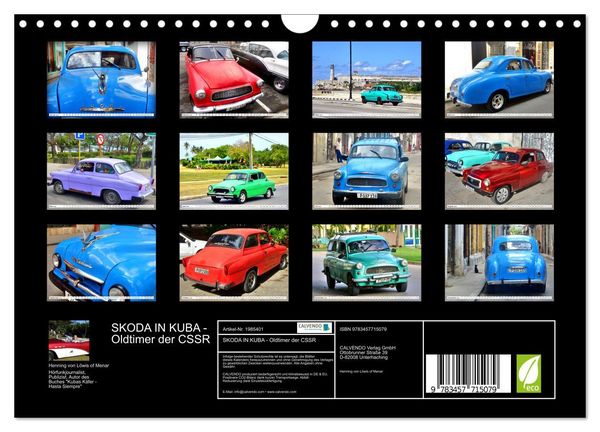Click the 'Artikel-Nr. 1985401' text
Screen dimensions: 600x432
[x=243, y=329]
